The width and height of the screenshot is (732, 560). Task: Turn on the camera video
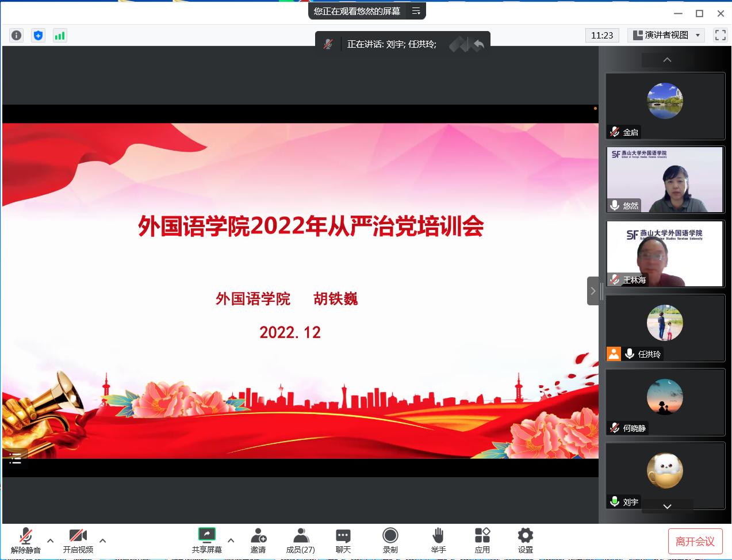[x=78, y=540]
